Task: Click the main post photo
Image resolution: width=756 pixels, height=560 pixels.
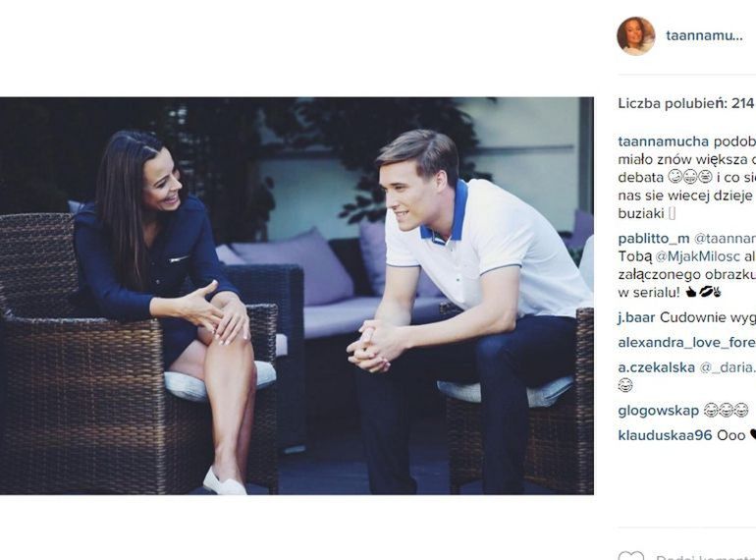Action: pos(297,296)
